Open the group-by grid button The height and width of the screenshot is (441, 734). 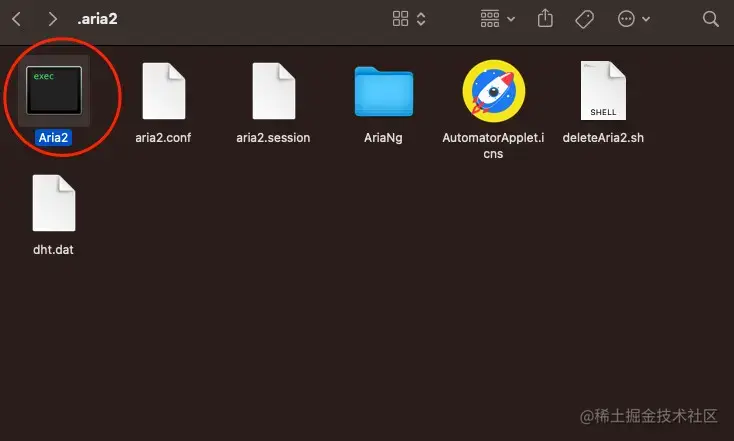click(x=490, y=19)
